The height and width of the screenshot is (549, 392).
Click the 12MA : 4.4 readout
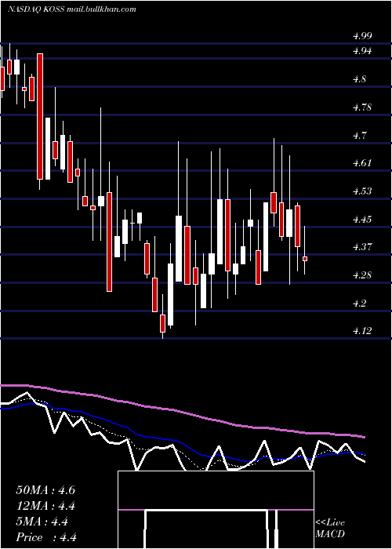pyautogui.click(x=45, y=506)
